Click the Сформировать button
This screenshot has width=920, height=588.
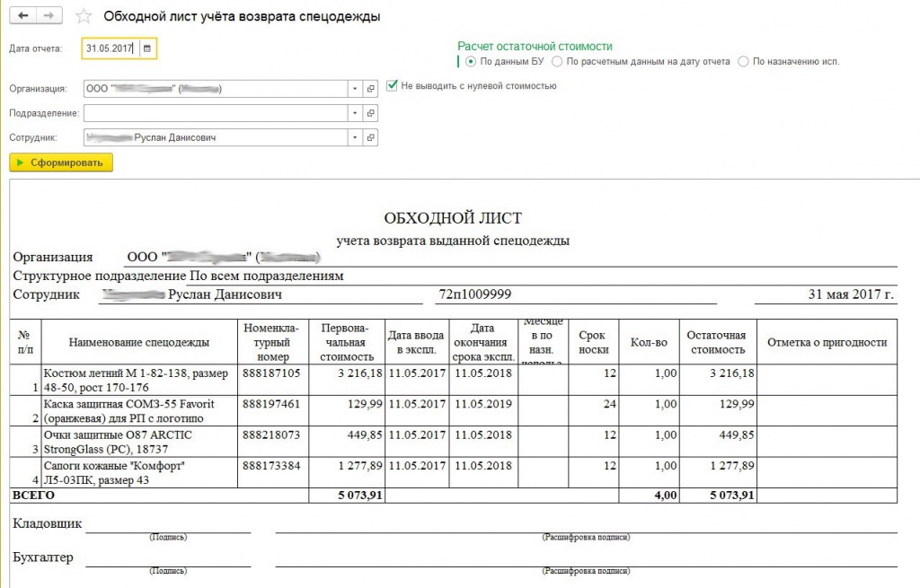coord(61,163)
